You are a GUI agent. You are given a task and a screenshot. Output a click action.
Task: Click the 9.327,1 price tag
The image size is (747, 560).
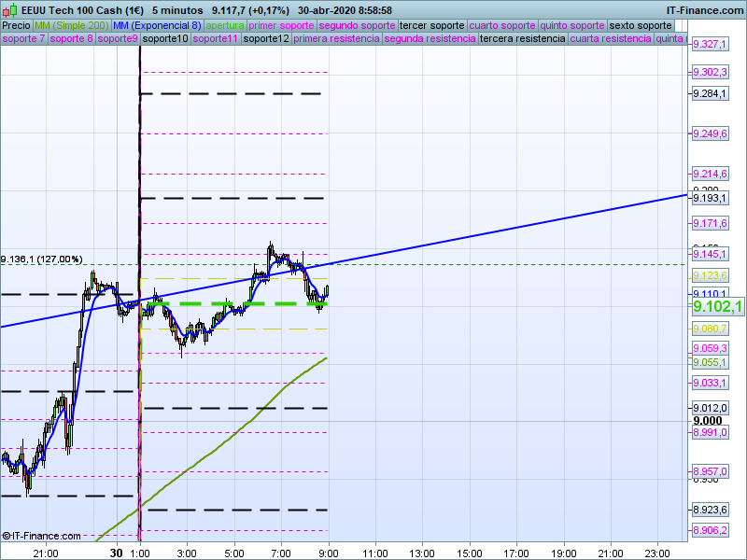point(710,44)
